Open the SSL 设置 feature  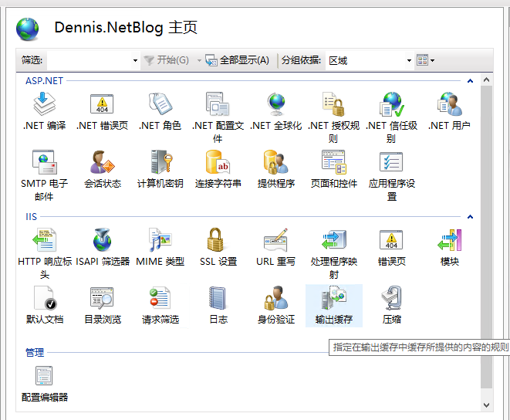pyautogui.click(x=218, y=248)
